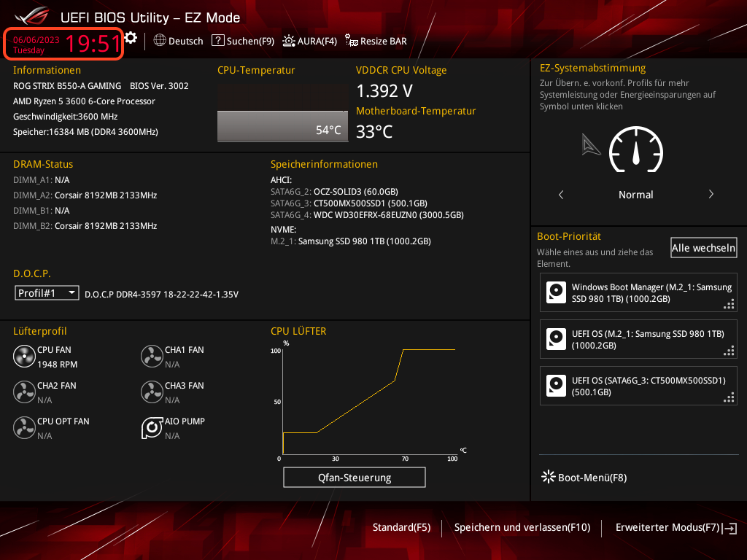The height and width of the screenshot is (560, 747).
Task: Click the EZ tuning speedometer gauge
Action: [x=636, y=149]
